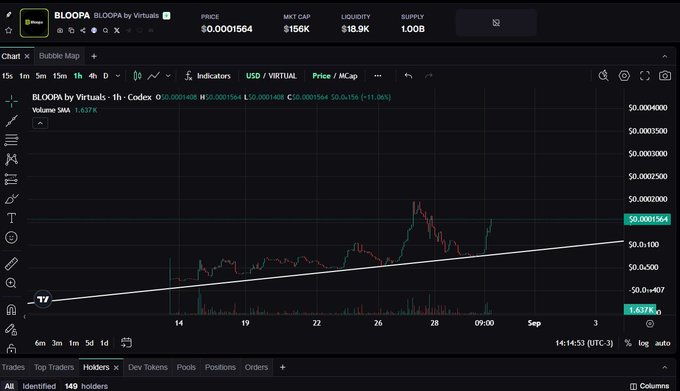Screen dimensions: 680x391
Task: Open the BLOOPA token logo thumbnail
Action: (34, 23)
